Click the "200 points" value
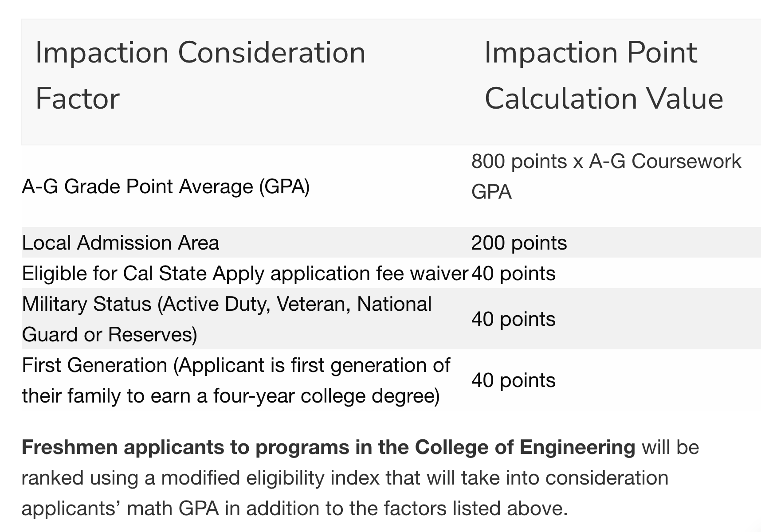The image size is (761, 532). pyautogui.click(x=519, y=243)
